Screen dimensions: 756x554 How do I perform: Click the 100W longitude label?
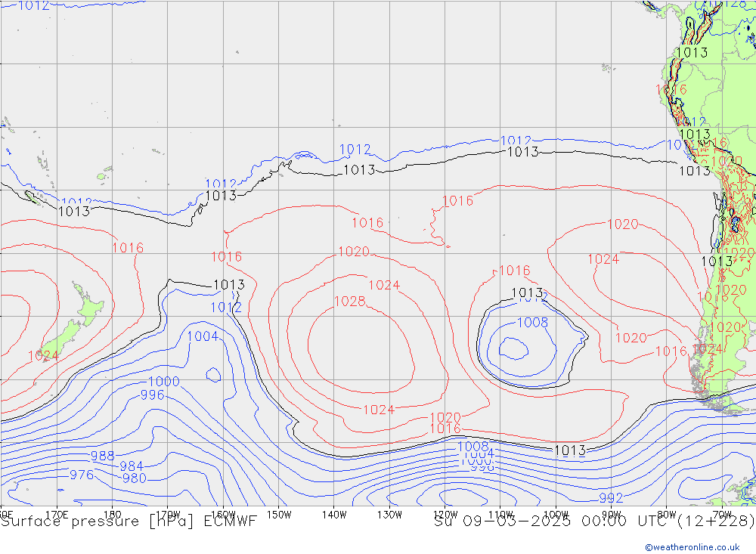click(556, 515)
